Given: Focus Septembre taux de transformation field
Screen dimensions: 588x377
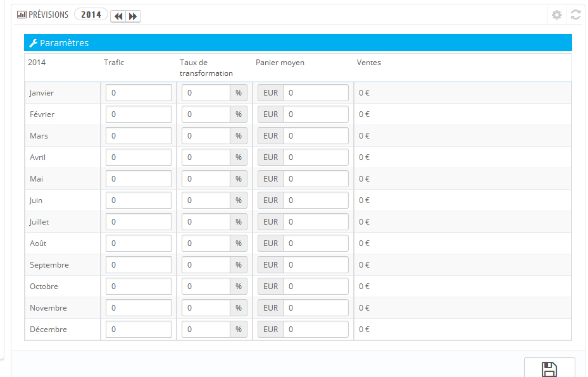Looking at the screenshot, I should pyautogui.click(x=206, y=265).
